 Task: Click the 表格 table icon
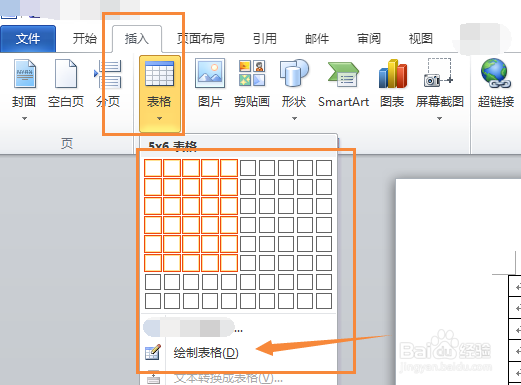(159, 73)
